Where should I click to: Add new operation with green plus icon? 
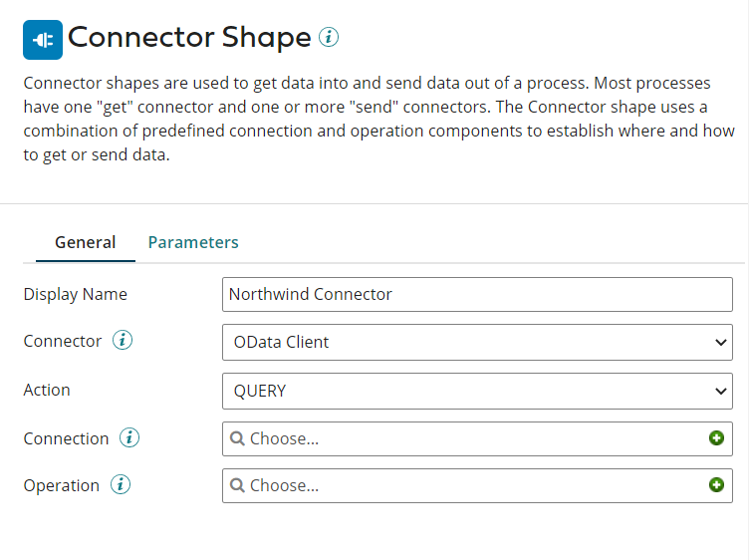click(x=716, y=485)
